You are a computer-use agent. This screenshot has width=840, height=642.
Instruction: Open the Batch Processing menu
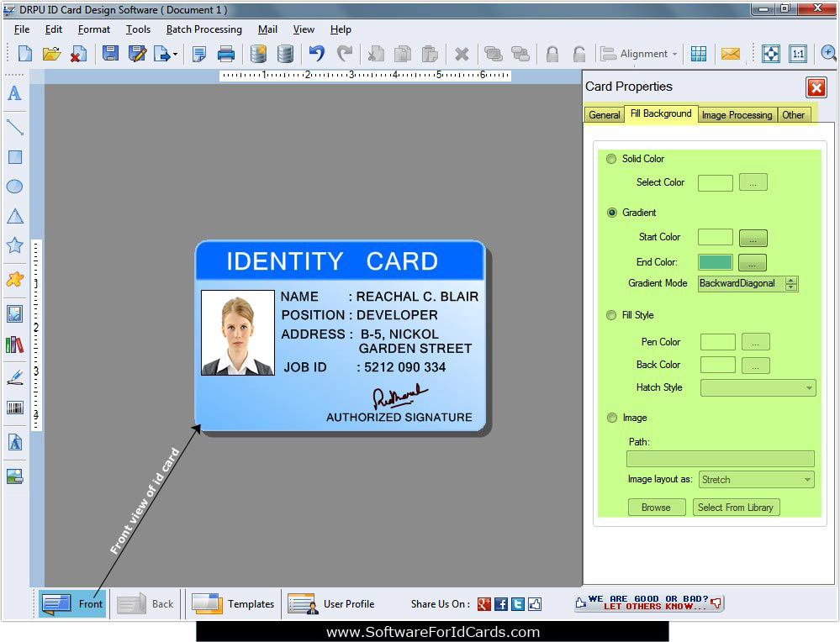pos(204,29)
